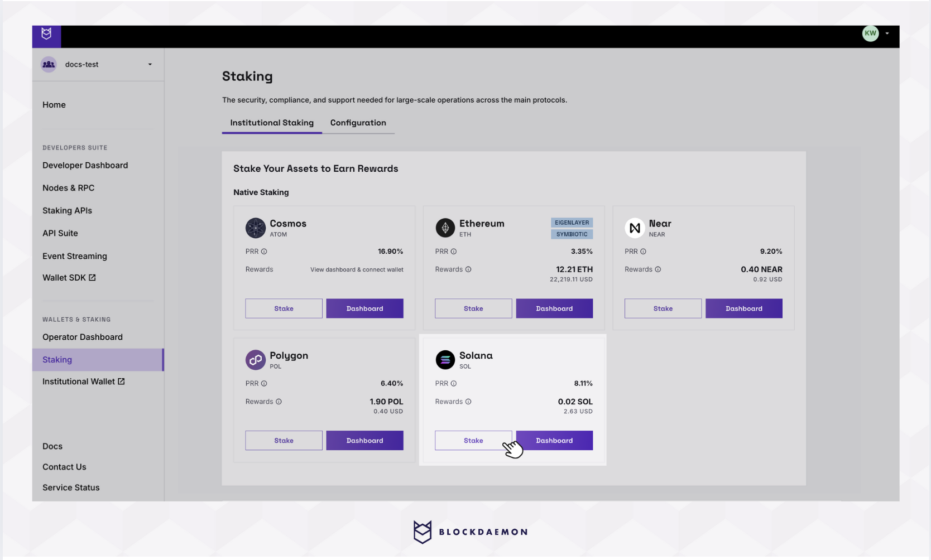Open Dashboard for Polygon
Screen dimensions: 931x560
tap(364, 441)
